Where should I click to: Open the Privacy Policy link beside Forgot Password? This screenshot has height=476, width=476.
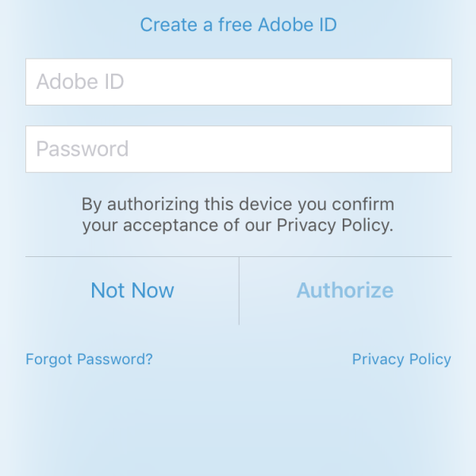pyautogui.click(x=401, y=359)
